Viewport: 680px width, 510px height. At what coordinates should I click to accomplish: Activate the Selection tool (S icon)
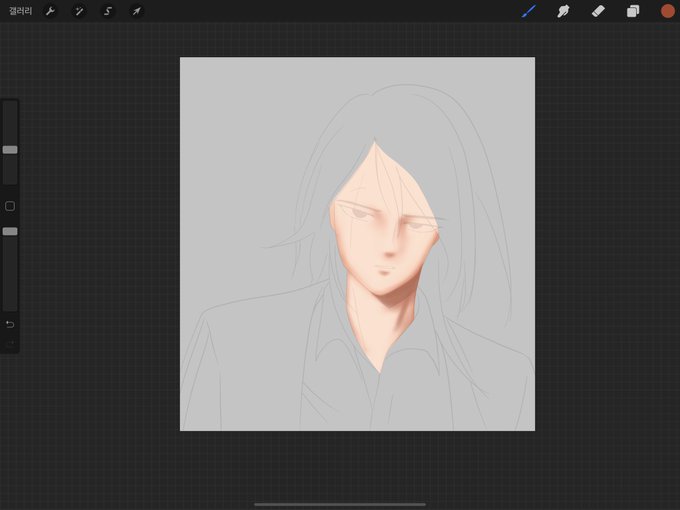click(108, 11)
